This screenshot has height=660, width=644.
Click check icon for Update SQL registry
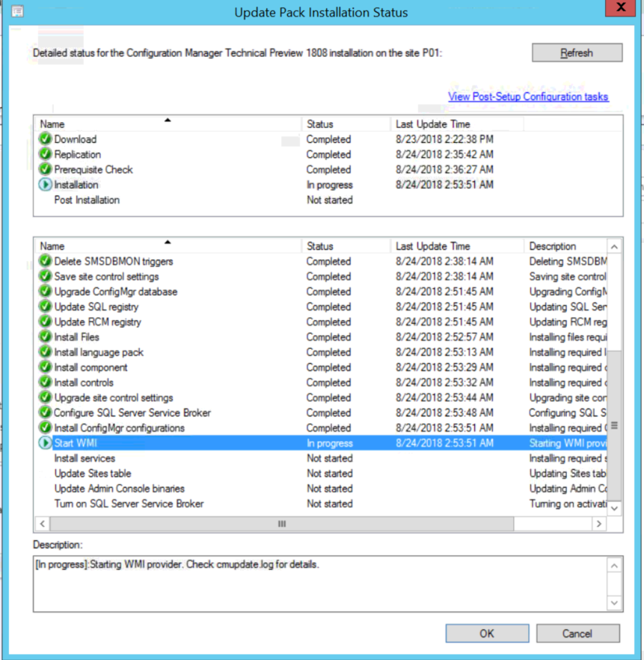(x=45, y=307)
